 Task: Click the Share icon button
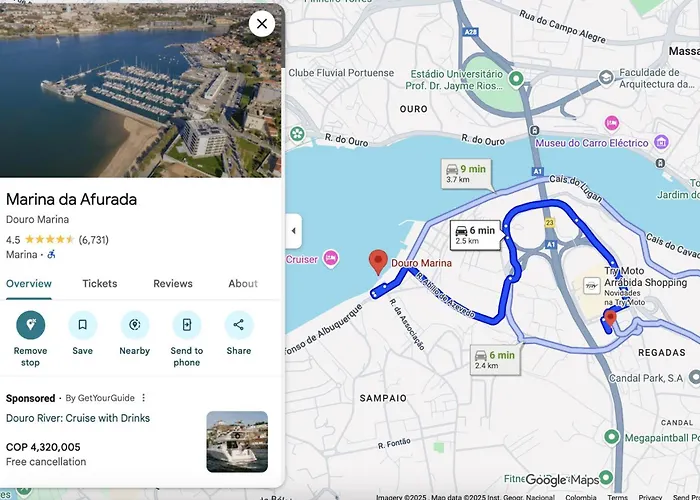point(239,325)
